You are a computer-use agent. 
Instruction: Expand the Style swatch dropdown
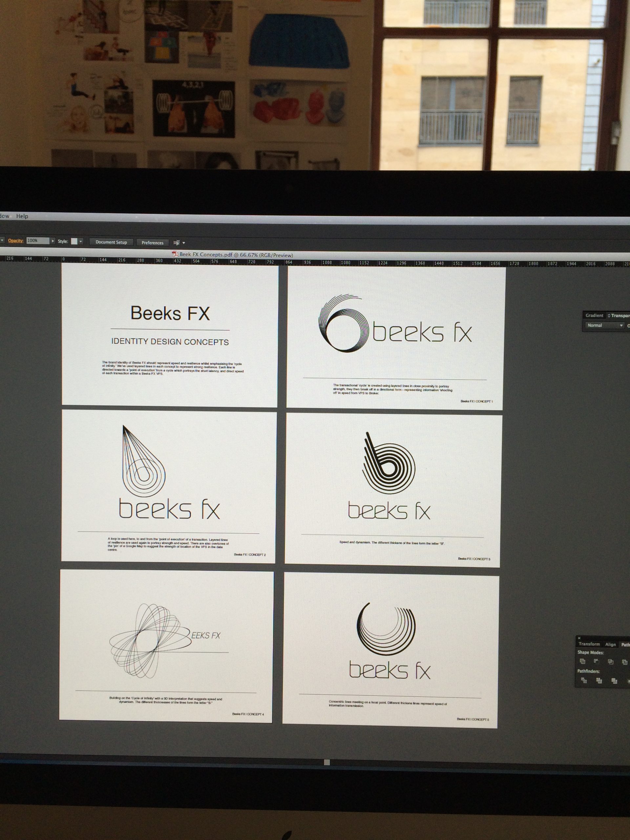pos(80,241)
